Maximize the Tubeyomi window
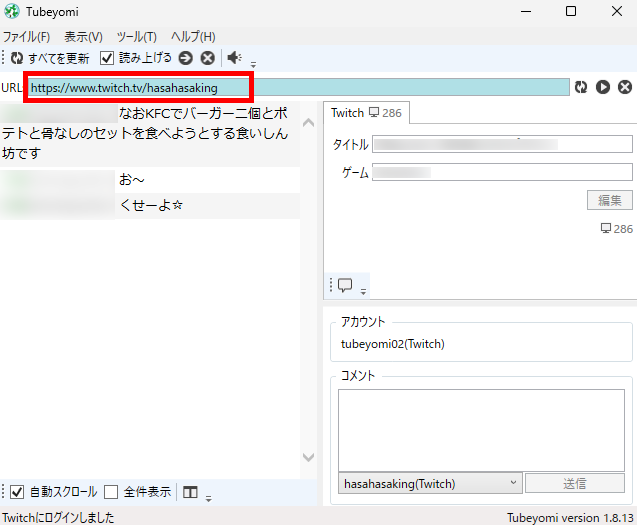The width and height of the screenshot is (637, 525). click(x=571, y=11)
